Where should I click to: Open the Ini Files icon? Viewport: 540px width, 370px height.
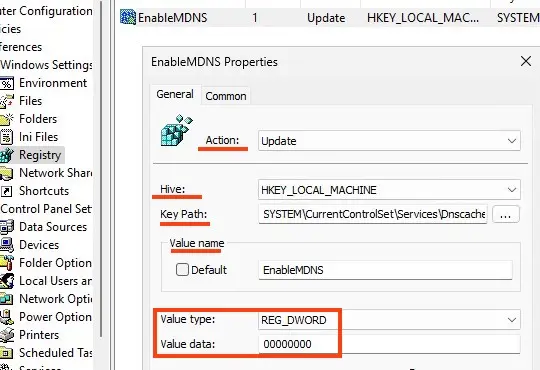point(7,137)
